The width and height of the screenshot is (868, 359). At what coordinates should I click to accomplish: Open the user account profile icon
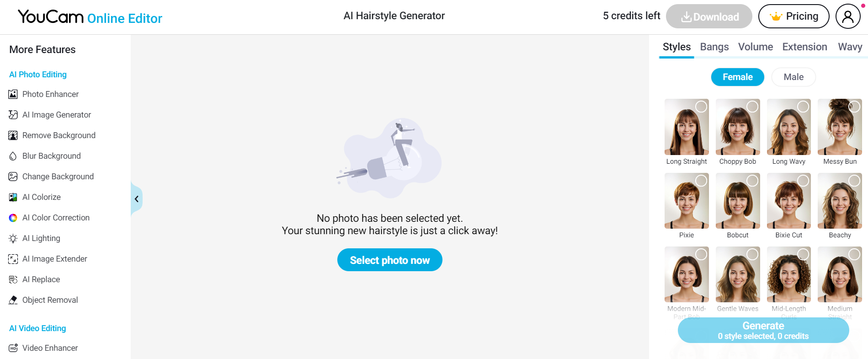click(x=848, y=16)
